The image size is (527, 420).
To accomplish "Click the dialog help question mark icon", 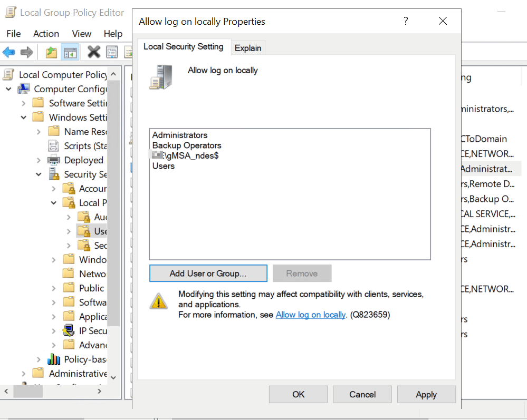I will pyautogui.click(x=405, y=21).
